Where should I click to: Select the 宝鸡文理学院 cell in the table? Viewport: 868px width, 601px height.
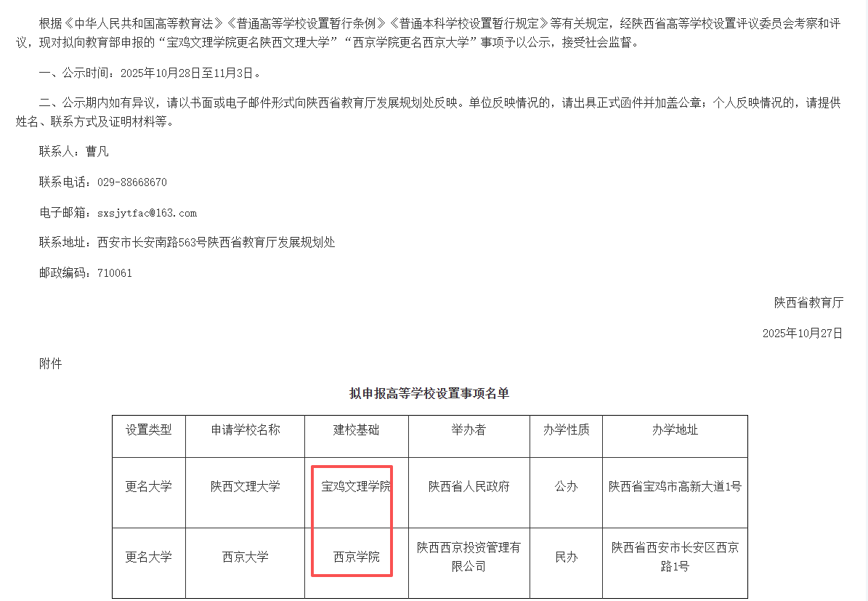point(356,486)
